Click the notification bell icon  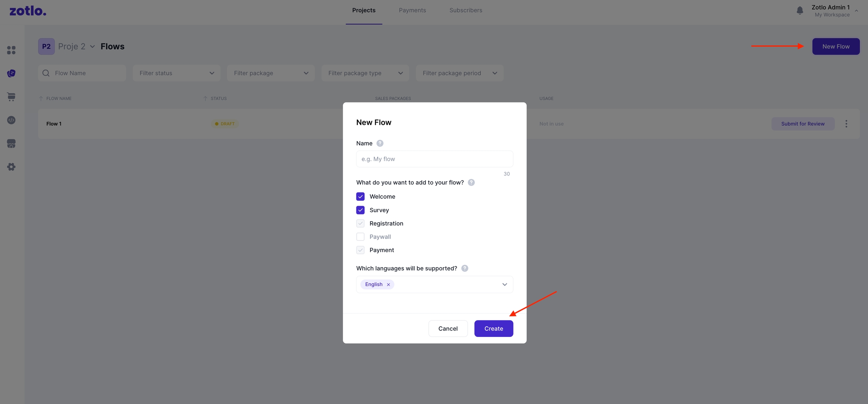click(x=800, y=11)
